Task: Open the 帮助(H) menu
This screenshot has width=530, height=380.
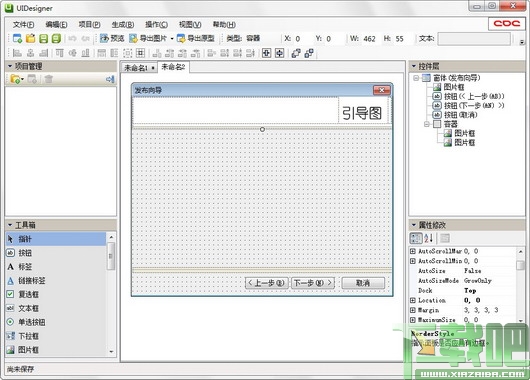Action: pyautogui.click(x=224, y=25)
